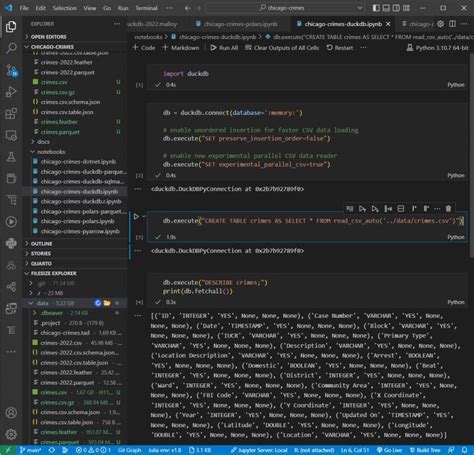Switch to duckdb-2022.malloy tab
Viewport: 474px width, 455px height.
(x=152, y=24)
